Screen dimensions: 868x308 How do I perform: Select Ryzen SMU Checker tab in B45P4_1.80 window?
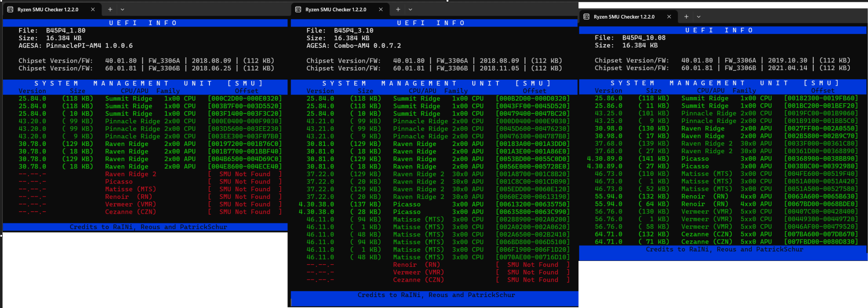(x=52, y=9)
